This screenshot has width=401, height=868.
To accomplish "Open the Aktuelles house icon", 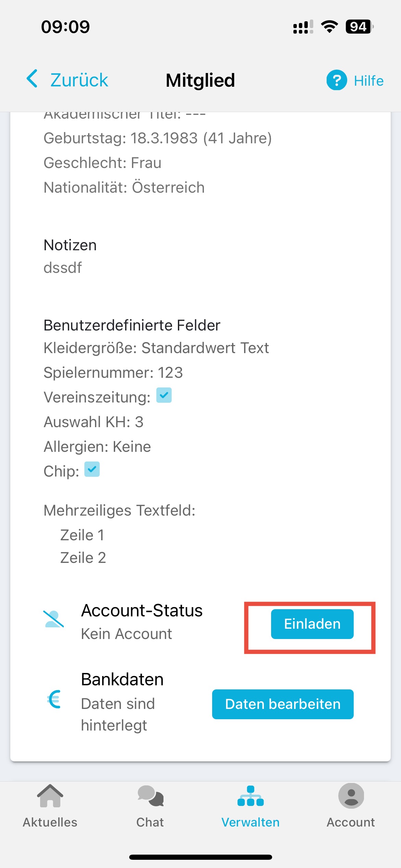I will pyautogui.click(x=50, y=796).
